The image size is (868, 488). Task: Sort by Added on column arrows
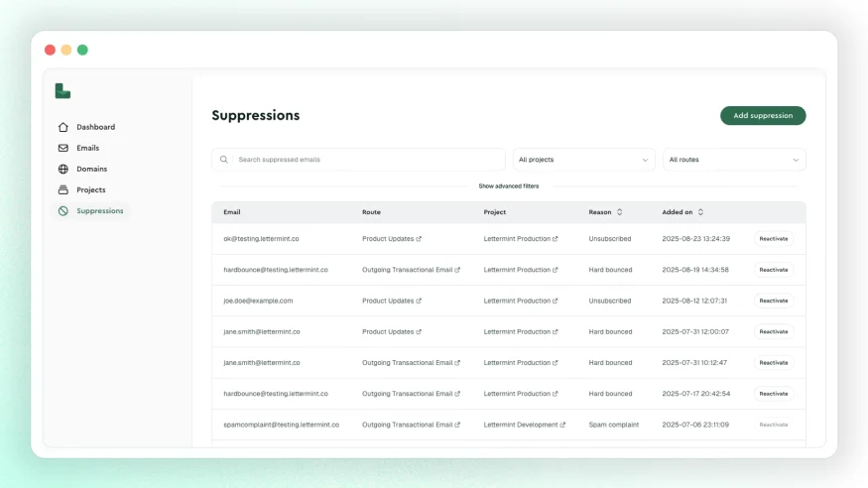(x=700, y=212)
